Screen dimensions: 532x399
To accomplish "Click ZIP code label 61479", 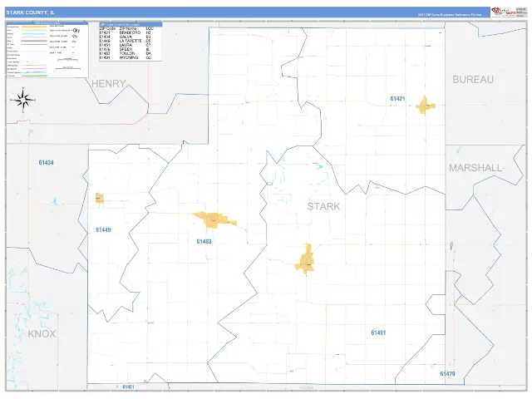I will pos(447,374).
